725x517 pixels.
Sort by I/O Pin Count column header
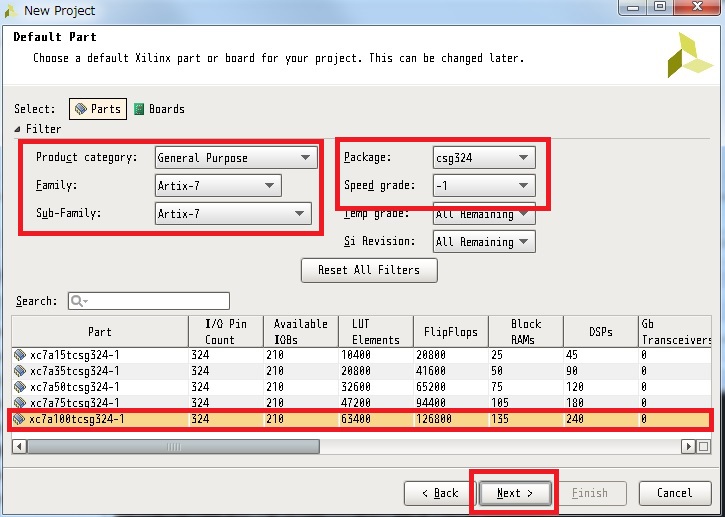[x=226, y=332]
